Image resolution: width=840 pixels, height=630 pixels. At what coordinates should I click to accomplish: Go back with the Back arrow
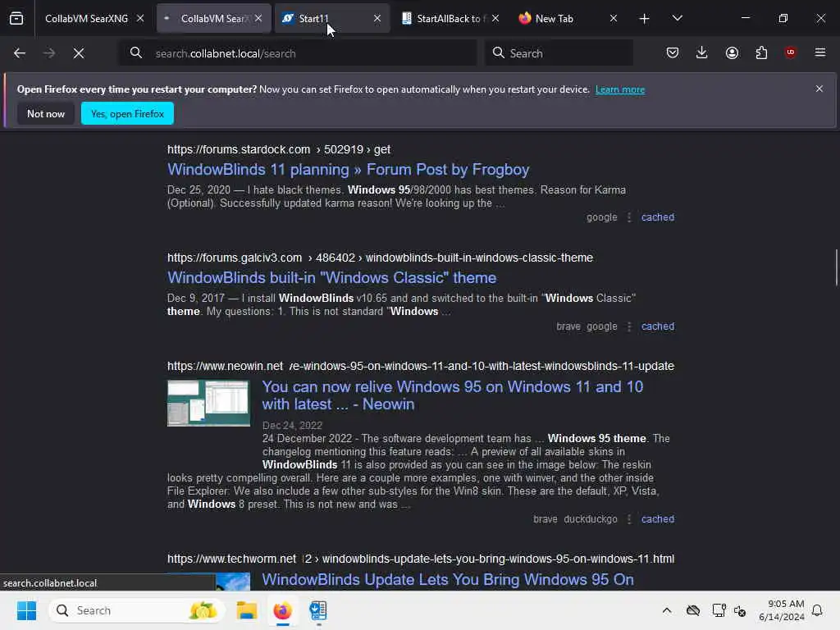pyautogui.click(x=20, y=53)
